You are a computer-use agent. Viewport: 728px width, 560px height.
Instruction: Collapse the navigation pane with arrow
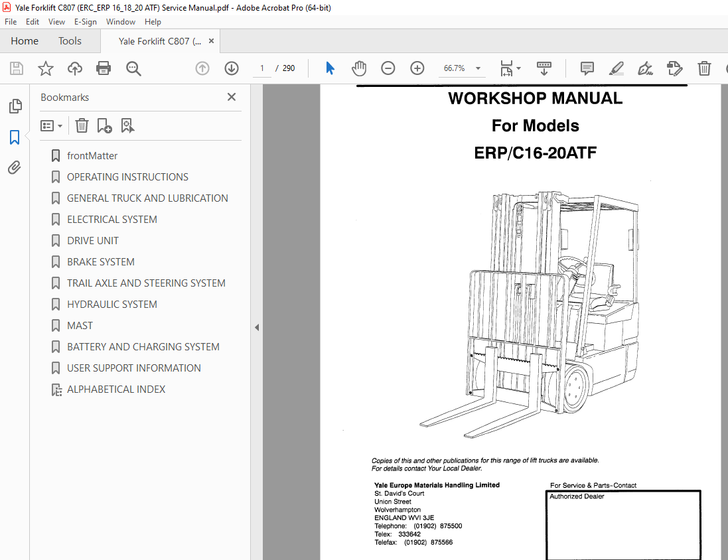coord(257,327)
